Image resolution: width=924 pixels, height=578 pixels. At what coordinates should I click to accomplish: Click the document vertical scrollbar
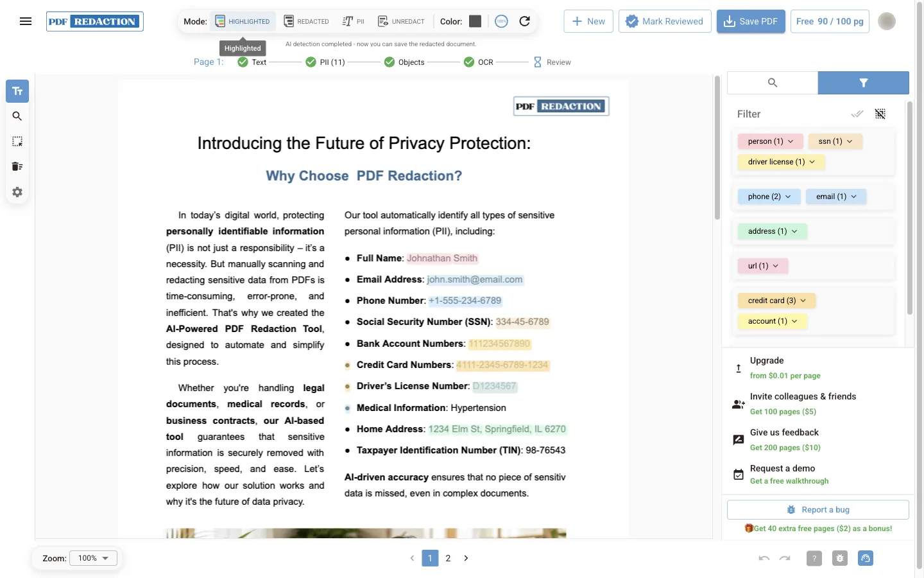click(x=717, y=148)
